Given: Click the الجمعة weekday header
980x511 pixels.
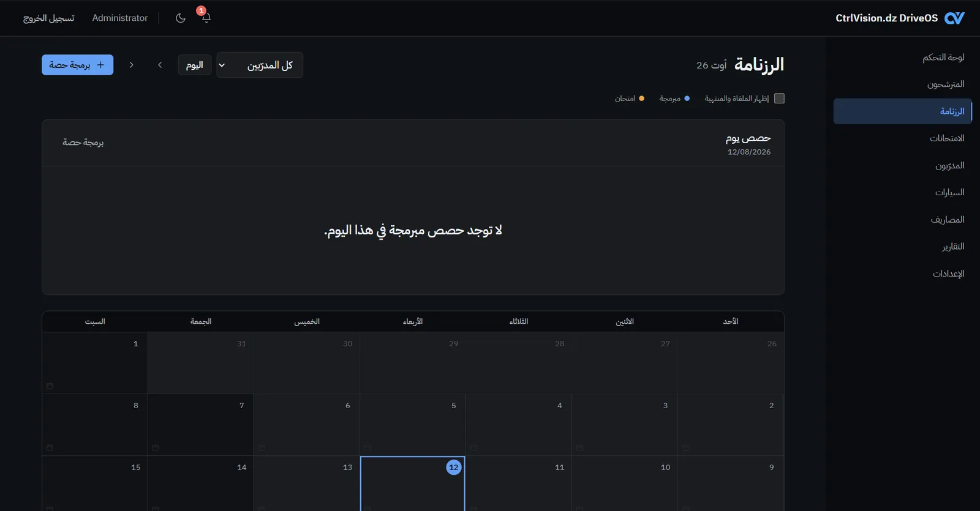Looking at the screenshot, I should 201,321.
